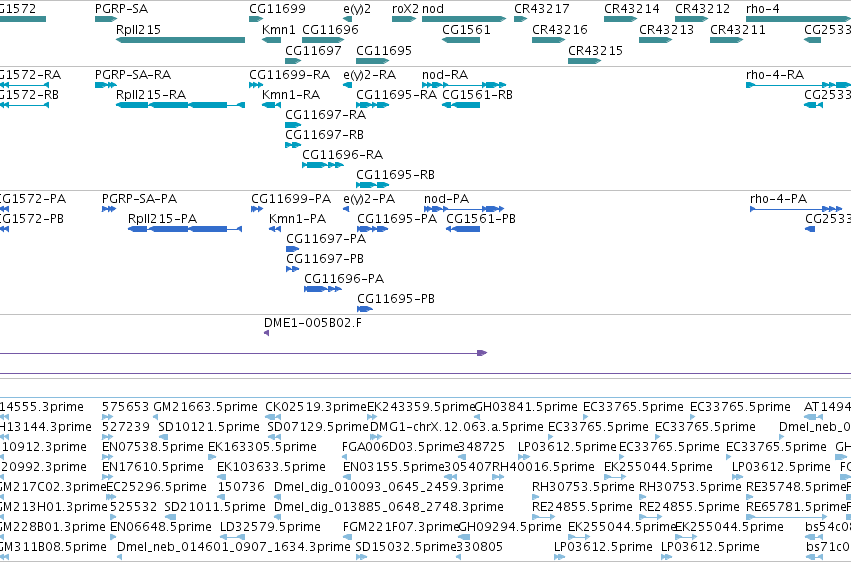Select the EN07538.5prime EST label
Screen dimensions: 851x562
click(x=153, y=447)
